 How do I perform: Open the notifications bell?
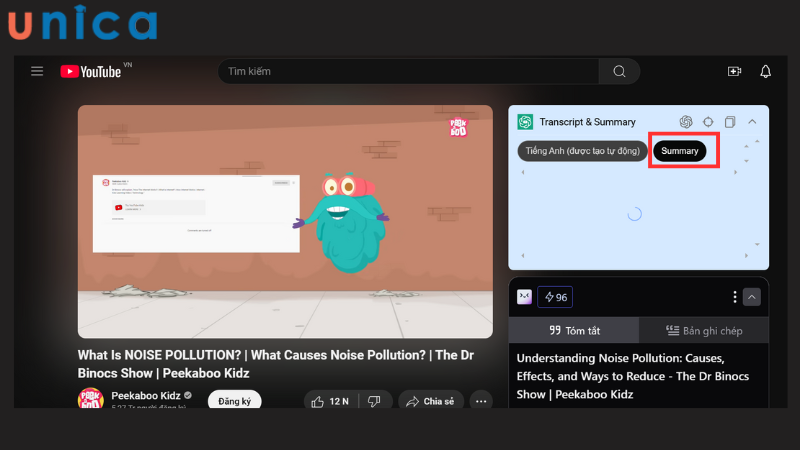(765, 72)
